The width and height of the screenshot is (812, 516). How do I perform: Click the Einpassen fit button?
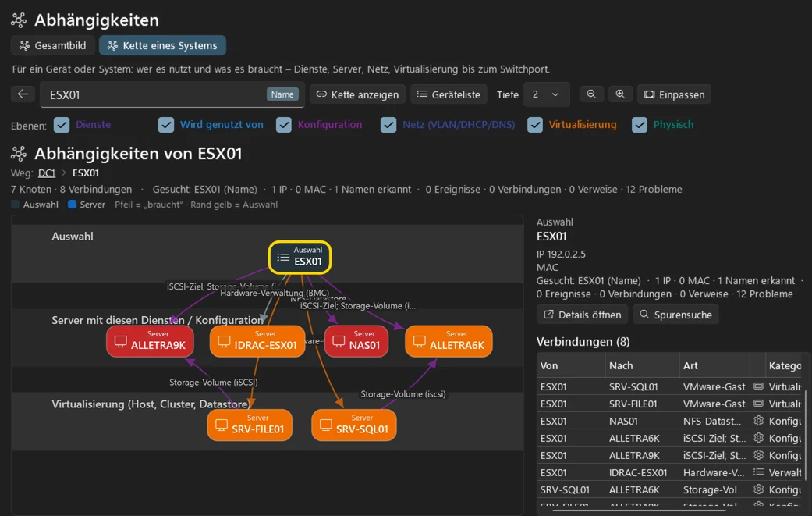click(674, 94)
